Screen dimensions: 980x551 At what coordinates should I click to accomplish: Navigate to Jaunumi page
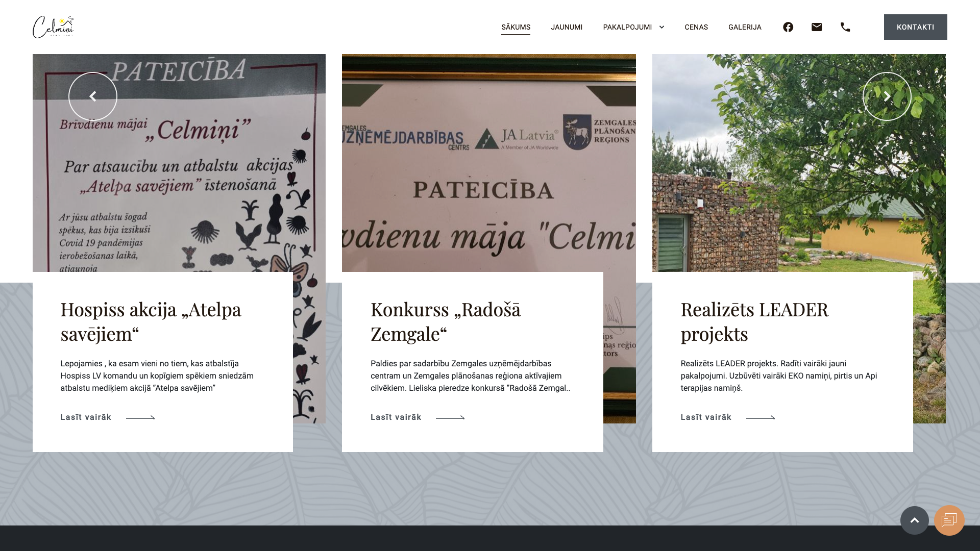click(x=567, y=27)
